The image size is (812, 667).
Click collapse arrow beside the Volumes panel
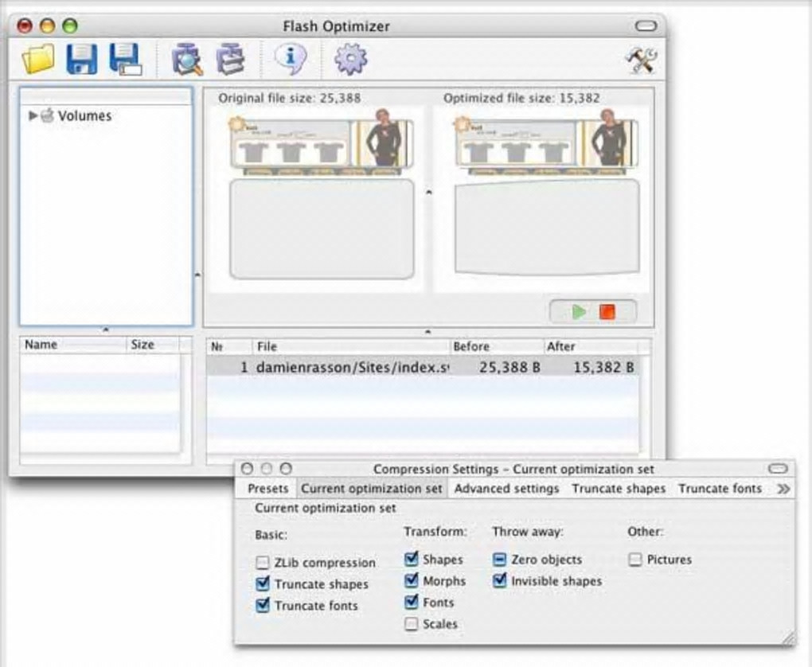coord(197,275)
